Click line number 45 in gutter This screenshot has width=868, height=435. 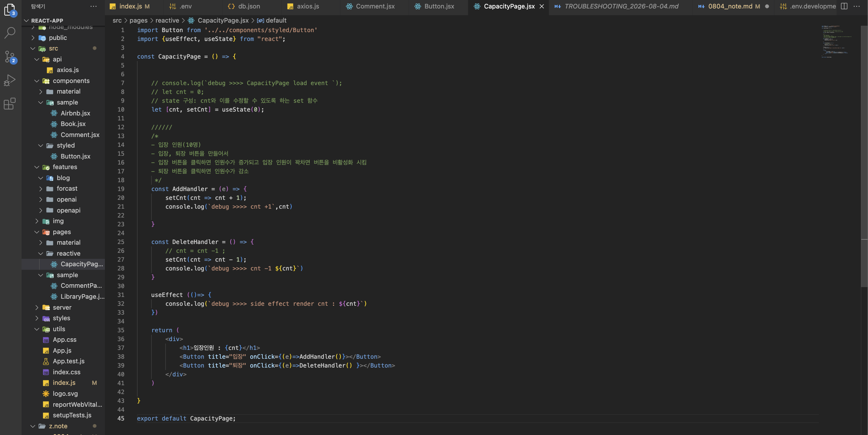121,418
